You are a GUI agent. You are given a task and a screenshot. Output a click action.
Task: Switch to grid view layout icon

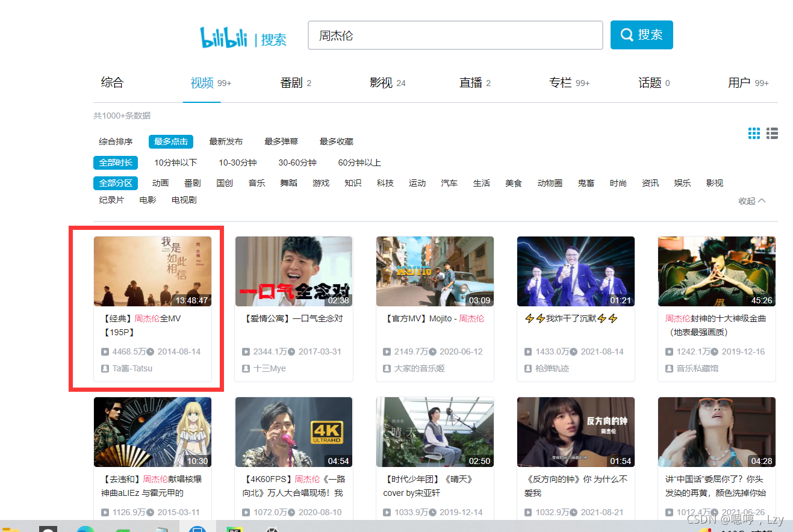click(x=754, y=134)
